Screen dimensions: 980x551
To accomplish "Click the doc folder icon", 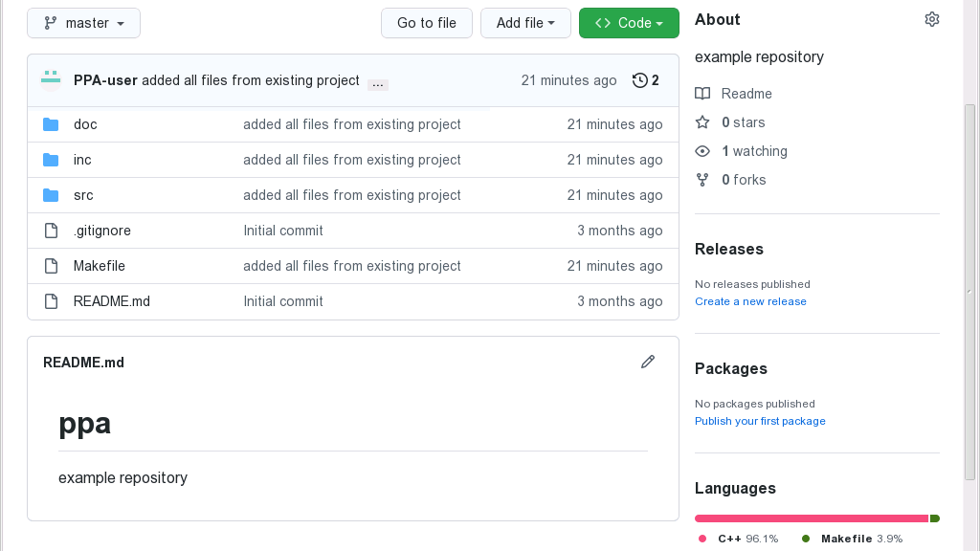I will tap(51, 124).
